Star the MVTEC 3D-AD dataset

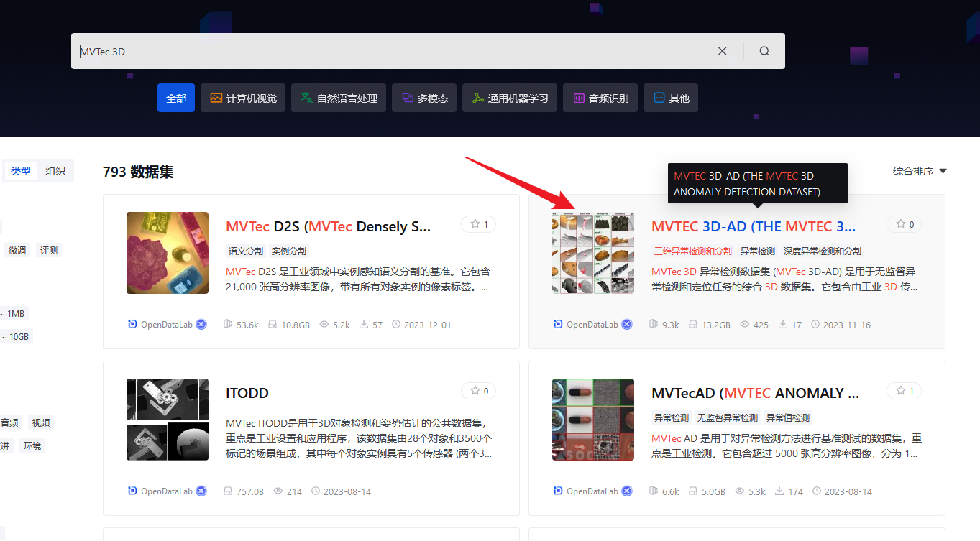point(904,224)
